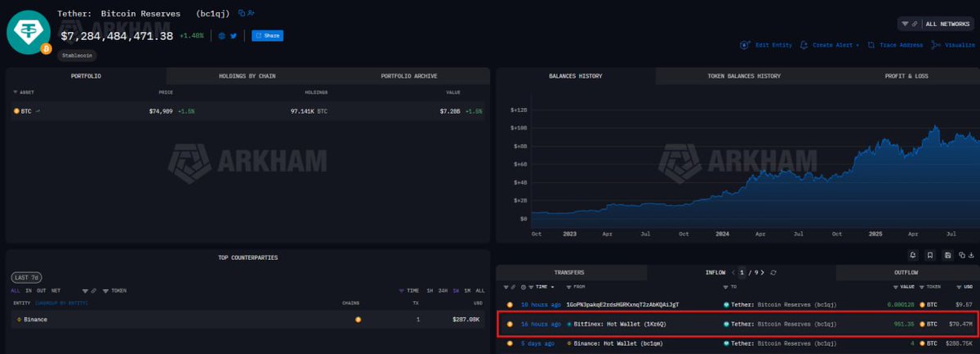Screen dimensions: 980x354
Task: Select OUT direction filter
Action: click(x=41, y=290)
